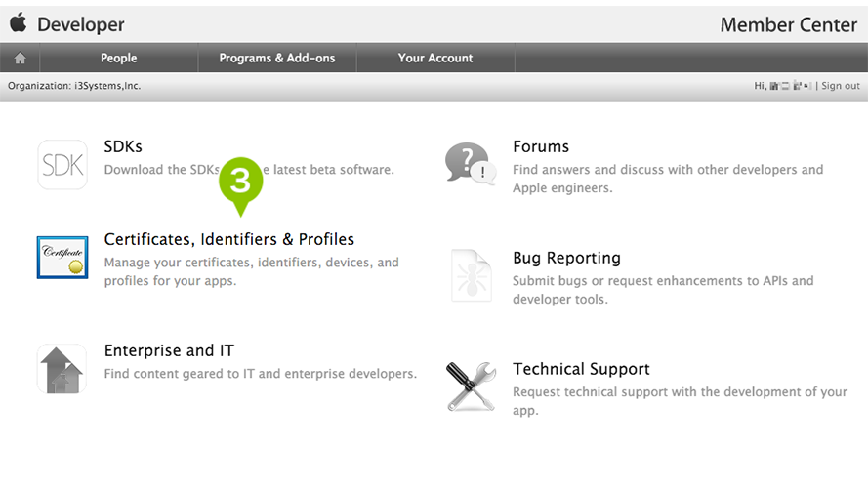Viewport: 868px width, 488px height.
Task: Click the 'Hi,' user greeting name
Action: [x=783, y=86]
